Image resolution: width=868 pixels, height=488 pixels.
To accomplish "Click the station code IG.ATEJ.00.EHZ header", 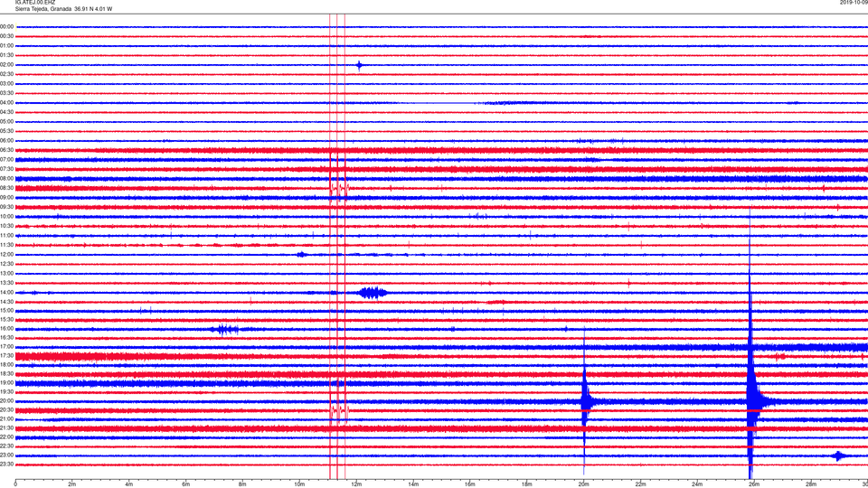I will tap(35, 3).
